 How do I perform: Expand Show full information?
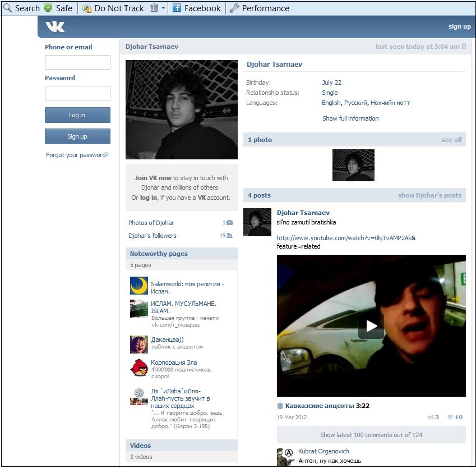point(350,118)
